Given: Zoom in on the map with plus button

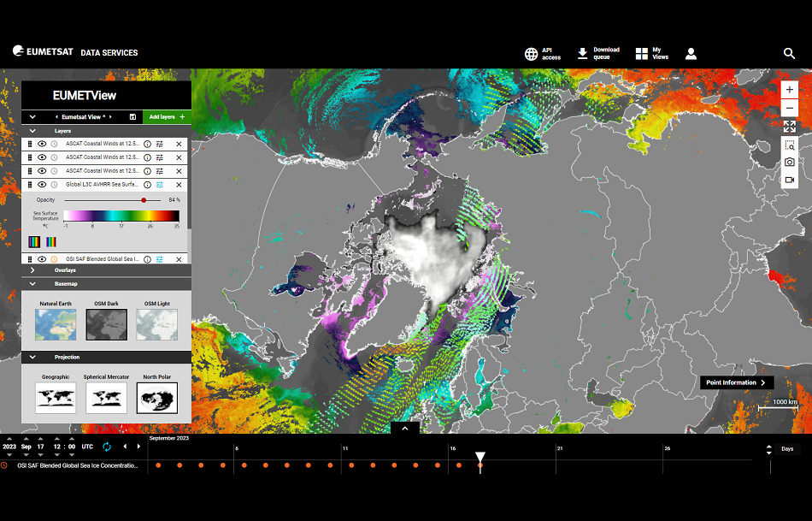Looking at the screenshot, I should point(789,90).
